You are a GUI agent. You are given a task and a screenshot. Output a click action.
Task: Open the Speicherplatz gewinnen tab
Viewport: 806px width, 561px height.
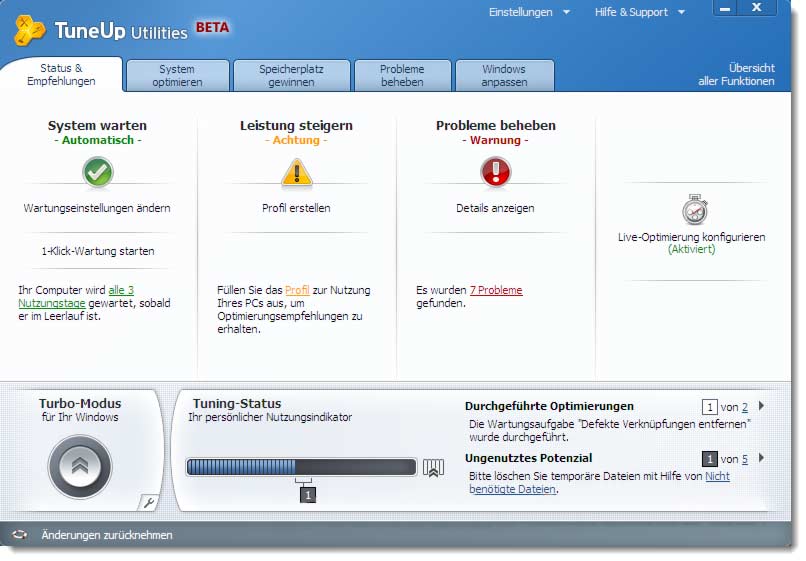291,76
